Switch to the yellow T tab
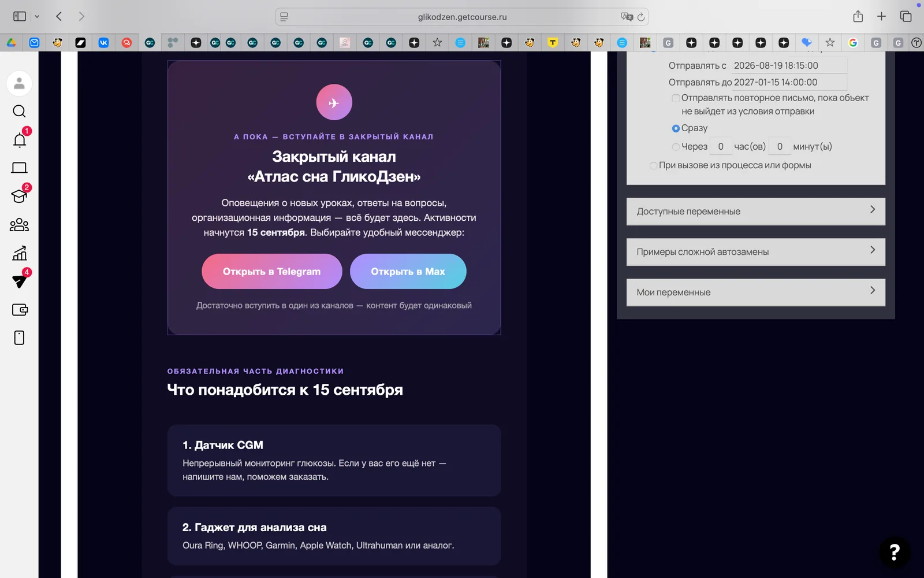The width and height of the screenshot is (924, 578). point(553,43)
